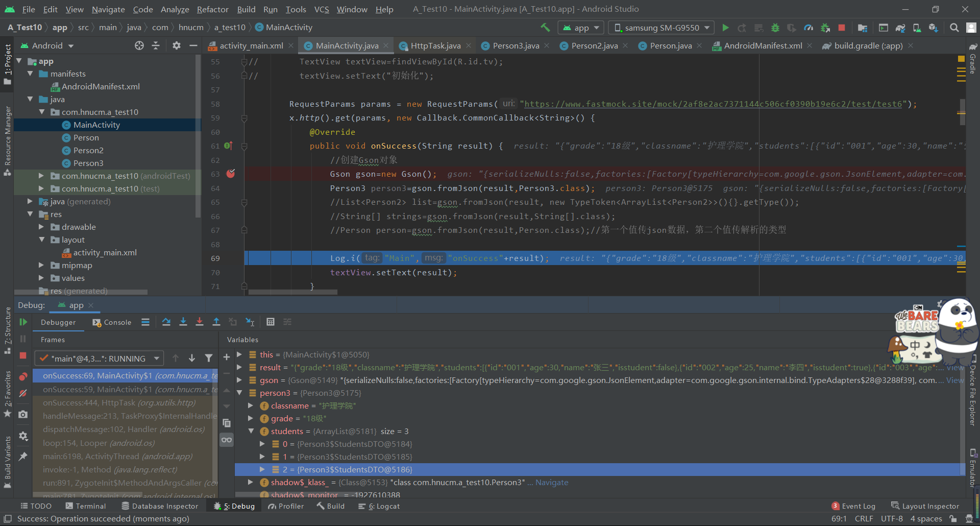The image size is (980, 526).
Task: Switch to the Person3.java editor tab
Action: [x=516, y=45]
